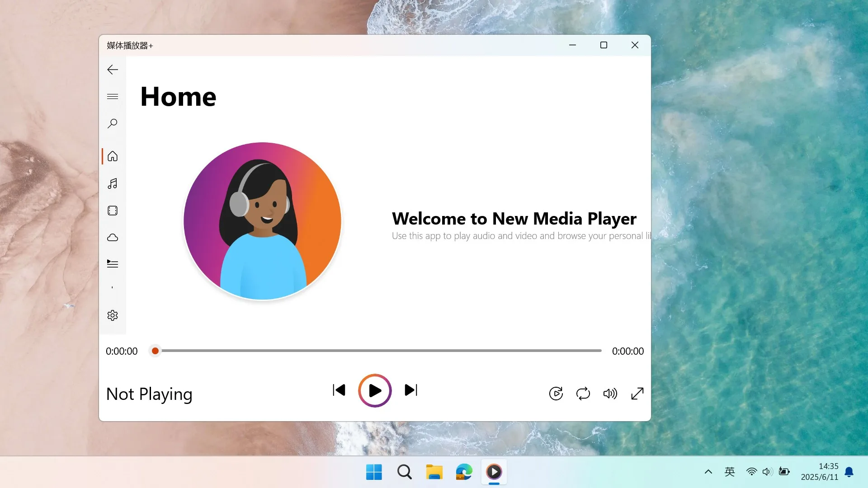Click 'Welcome to New Media Player' heading
The width and height of the screenshot is (868, 488).
(x=514, y=219)
